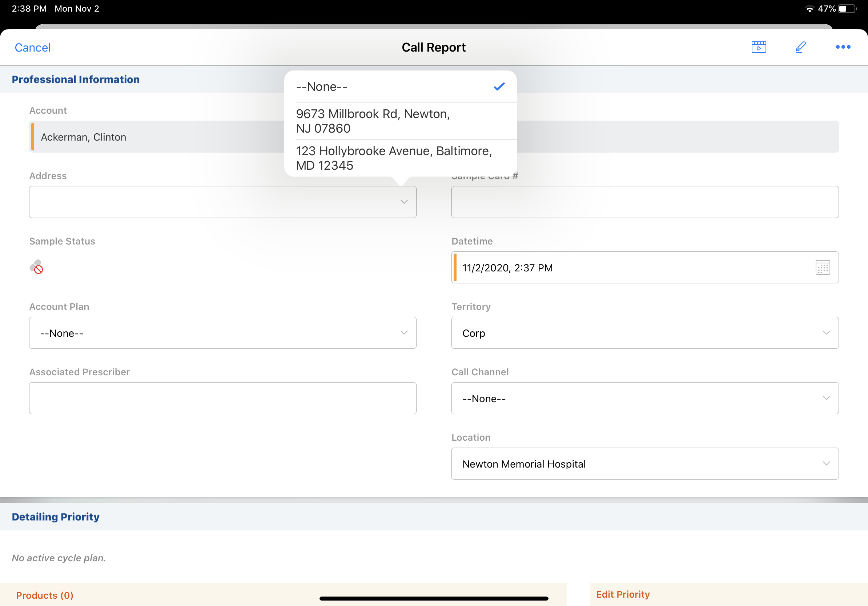Tap the battery indicator icon

[x=847, y=9]
